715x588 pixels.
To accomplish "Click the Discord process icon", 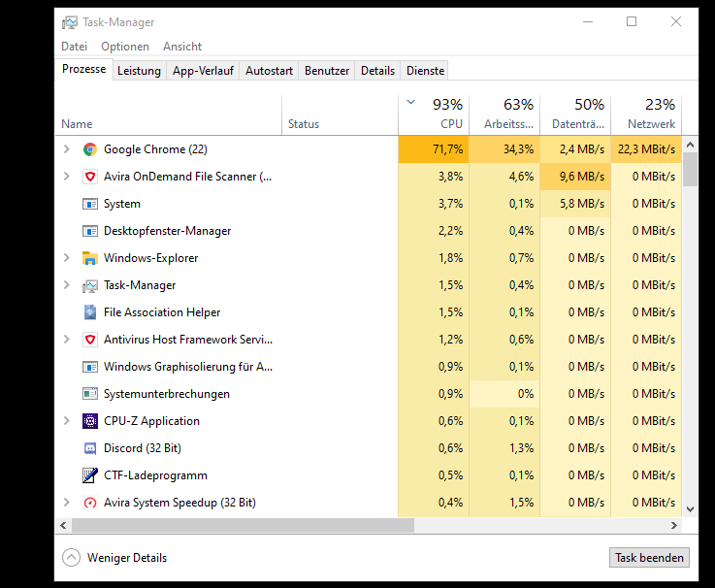I will tap(90, 448).
